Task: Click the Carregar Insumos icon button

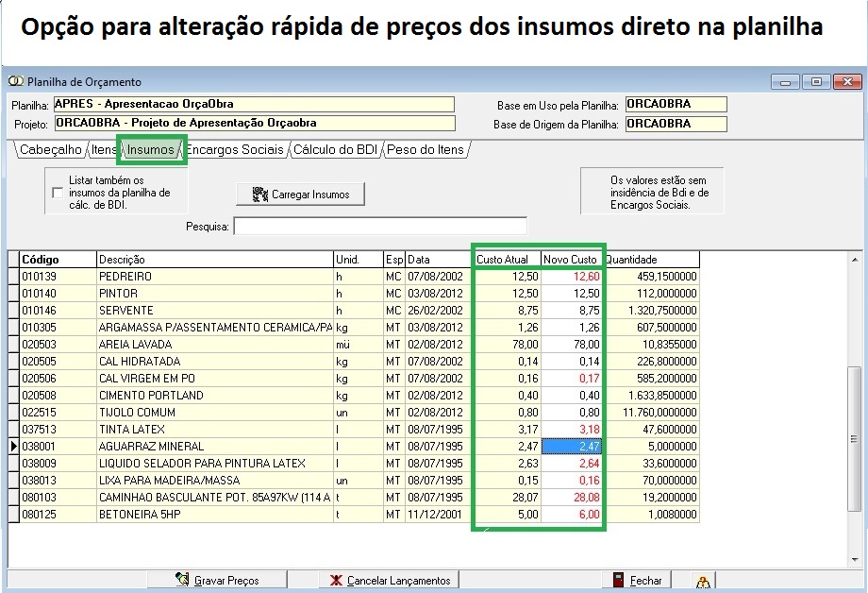Action: [x=260, y=195]
